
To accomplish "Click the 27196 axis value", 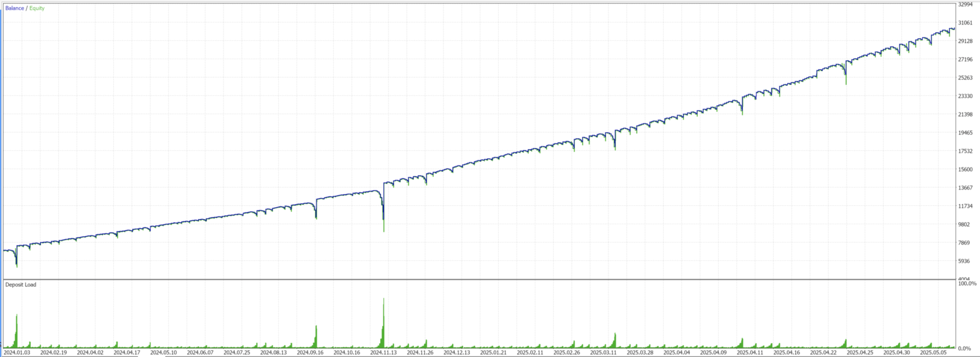I will coord(965,60).
